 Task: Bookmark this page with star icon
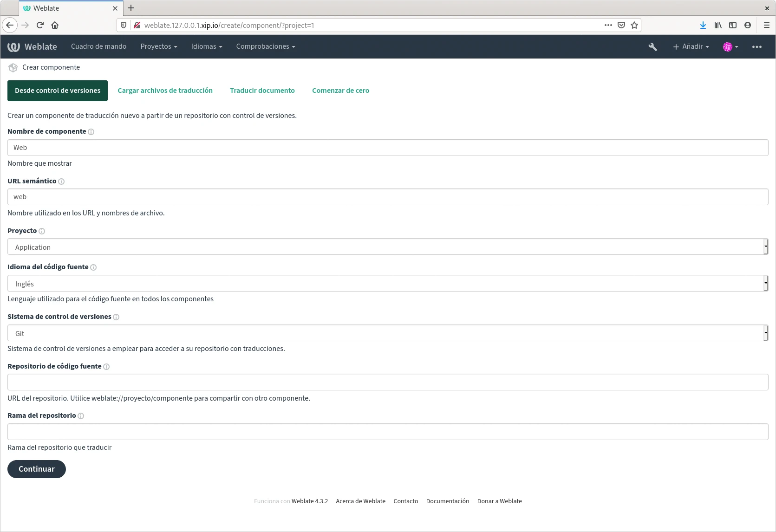tap(634, 25)
